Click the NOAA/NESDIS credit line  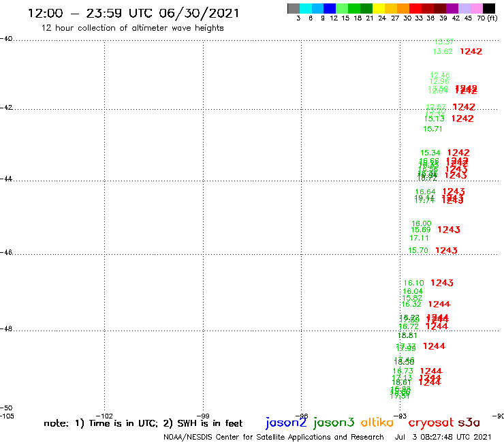(274, 438)
